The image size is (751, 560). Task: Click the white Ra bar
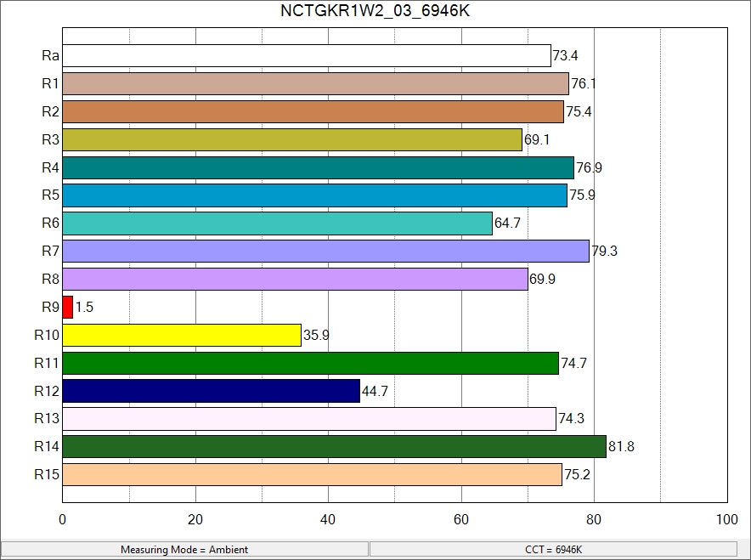pyautogui.click(x=306, y=56)
